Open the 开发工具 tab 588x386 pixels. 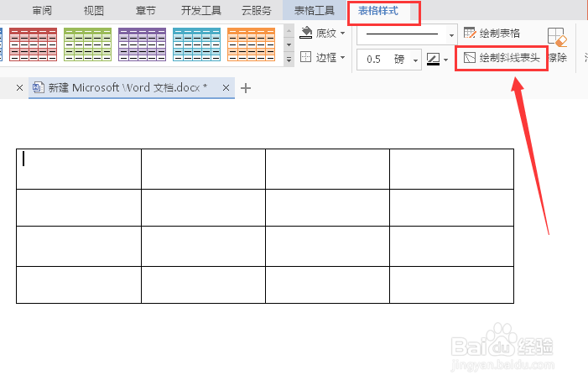click(201, 11)
